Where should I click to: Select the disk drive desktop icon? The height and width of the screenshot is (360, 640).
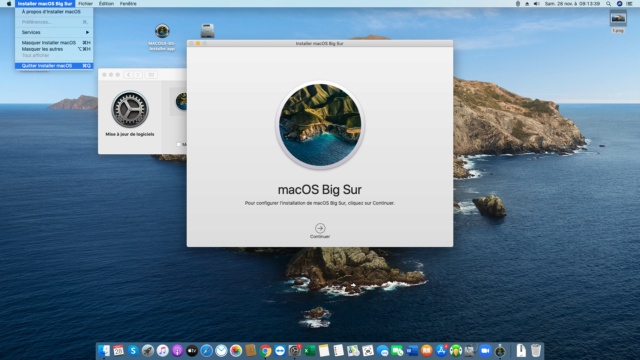coord(207,31)
